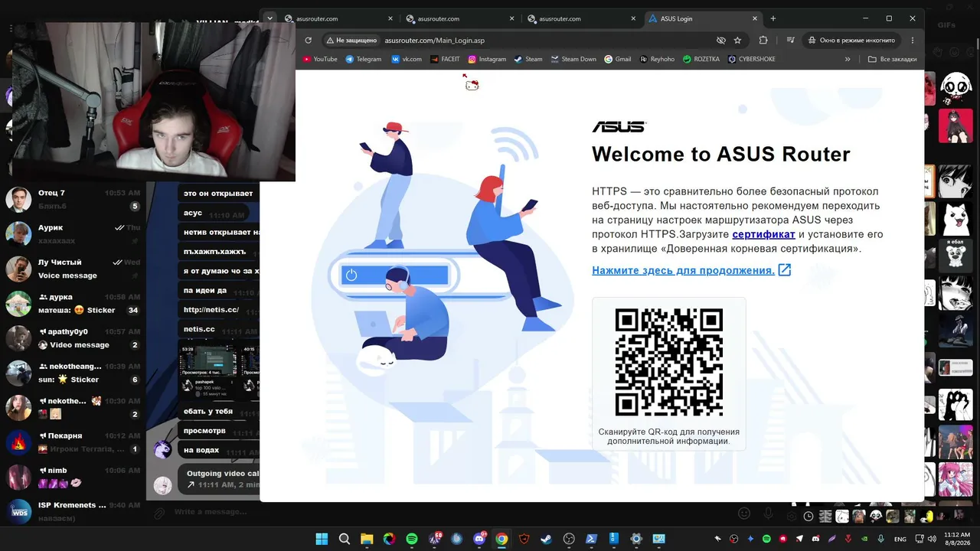Open the Steam Down bookmark
The height and width of the screenshot is (551, 980).
(573, 59)
